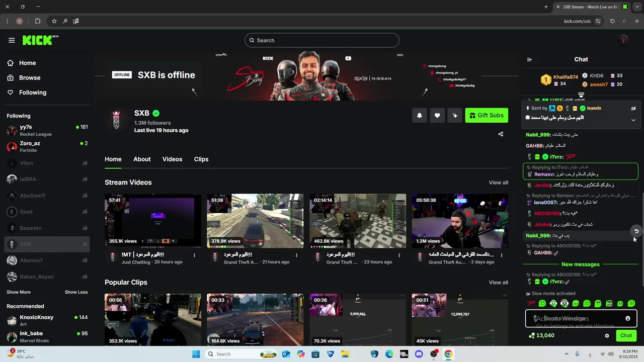Open the taskbar Search box
644x362 pixels.
[x=241, y=354]
